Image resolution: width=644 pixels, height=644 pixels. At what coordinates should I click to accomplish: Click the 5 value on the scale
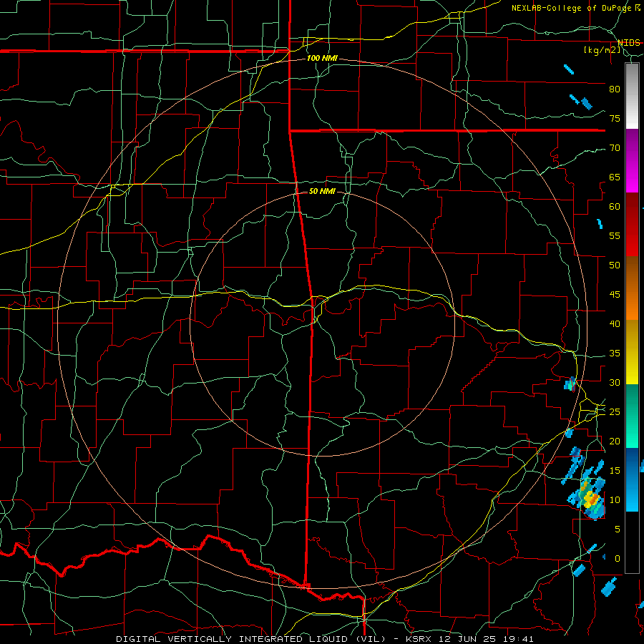tap(618, 529)
